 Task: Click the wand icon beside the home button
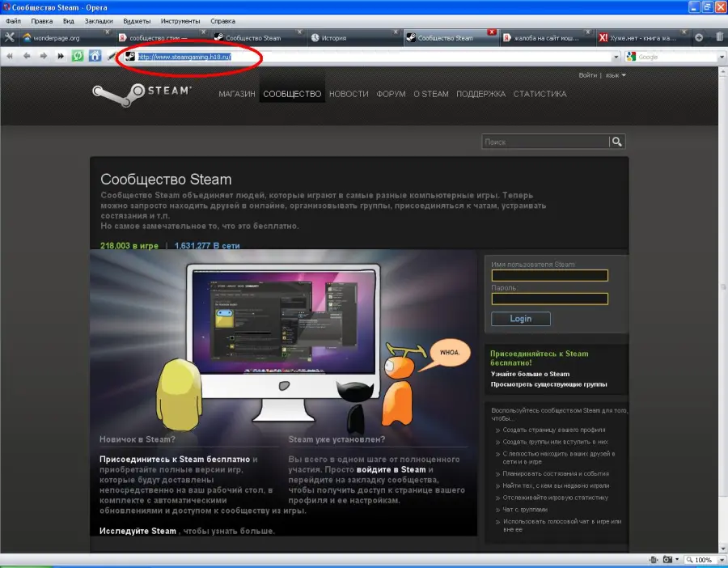pyautogui.click(x=112, y=56)
